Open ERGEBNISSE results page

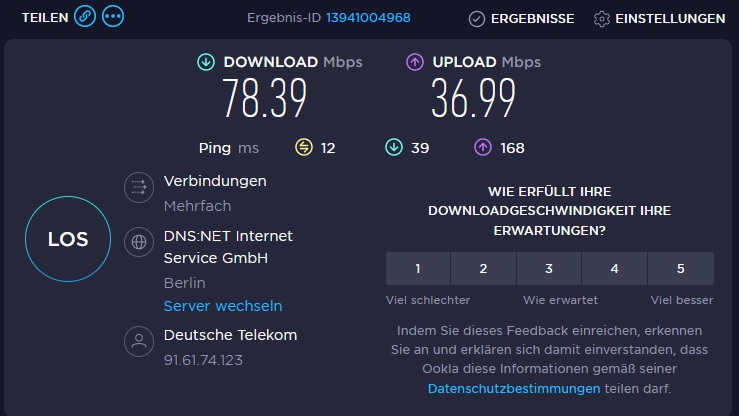pyautogui.click(x=522, y=19)
